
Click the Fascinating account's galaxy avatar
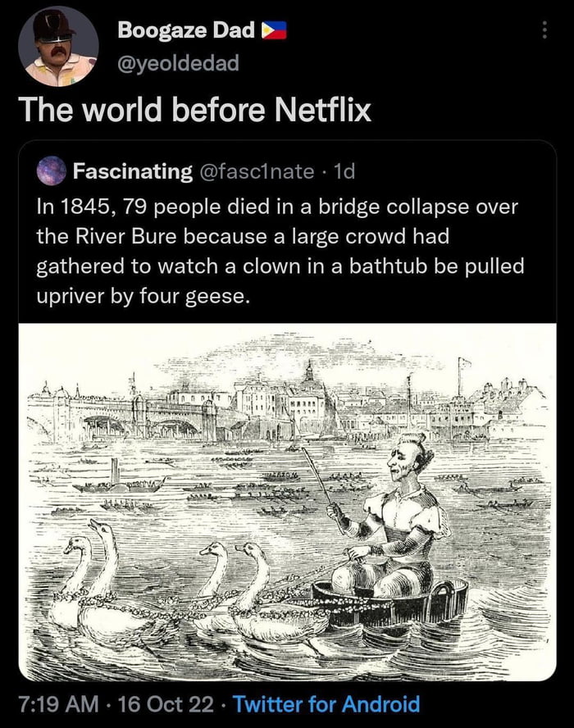(51, 170)
